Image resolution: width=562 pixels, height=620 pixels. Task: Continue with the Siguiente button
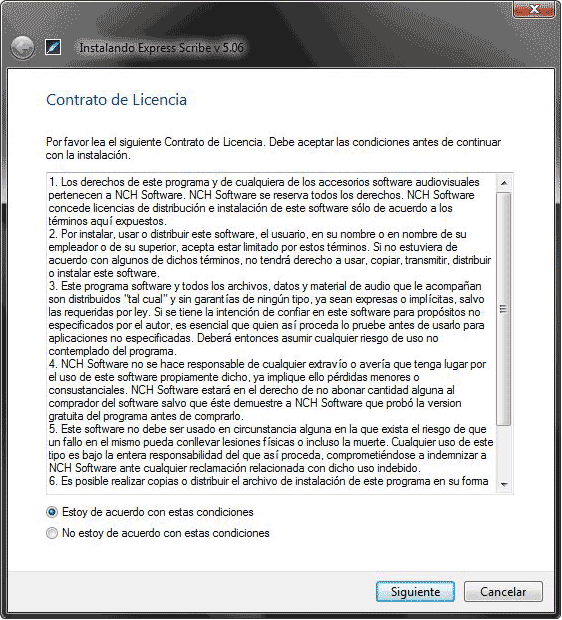(x=415, y=592)
